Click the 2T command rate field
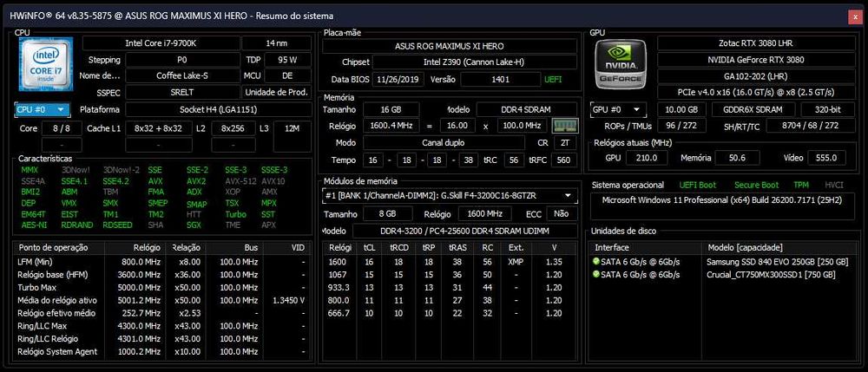Viewport: 868px width, 372px height. tap(565, 142)
